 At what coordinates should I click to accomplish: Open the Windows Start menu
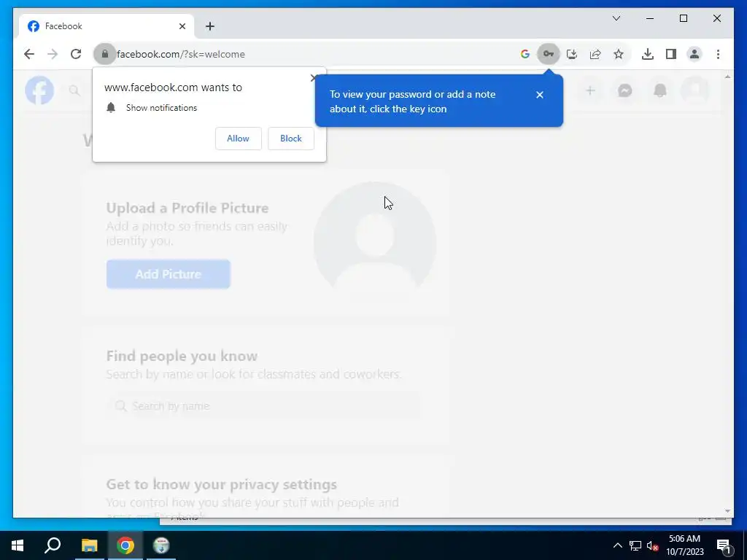(x=18, y=545)
